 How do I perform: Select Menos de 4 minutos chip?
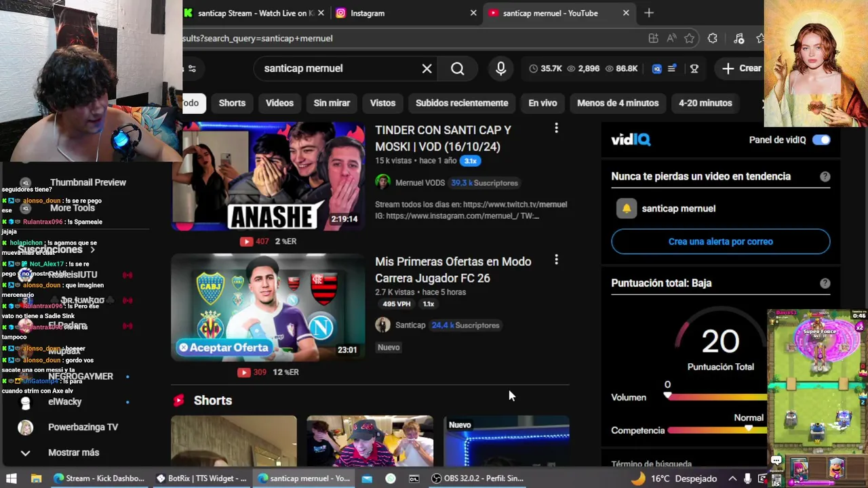click(618, 103)
